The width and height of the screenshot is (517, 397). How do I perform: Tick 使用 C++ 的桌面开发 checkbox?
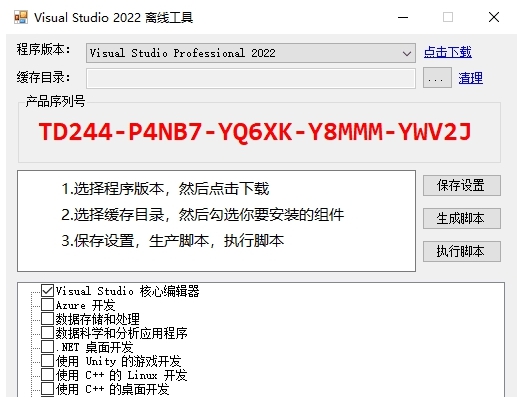coord(47,389)
